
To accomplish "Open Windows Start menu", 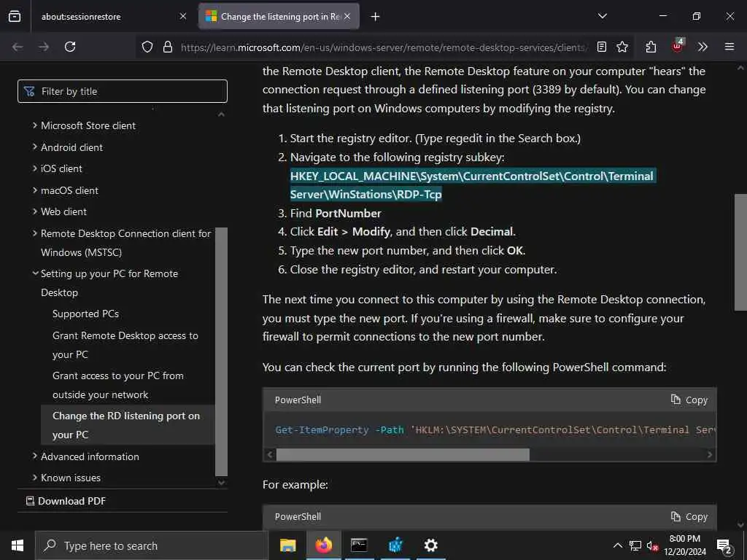I will click(x=18, y=545).
